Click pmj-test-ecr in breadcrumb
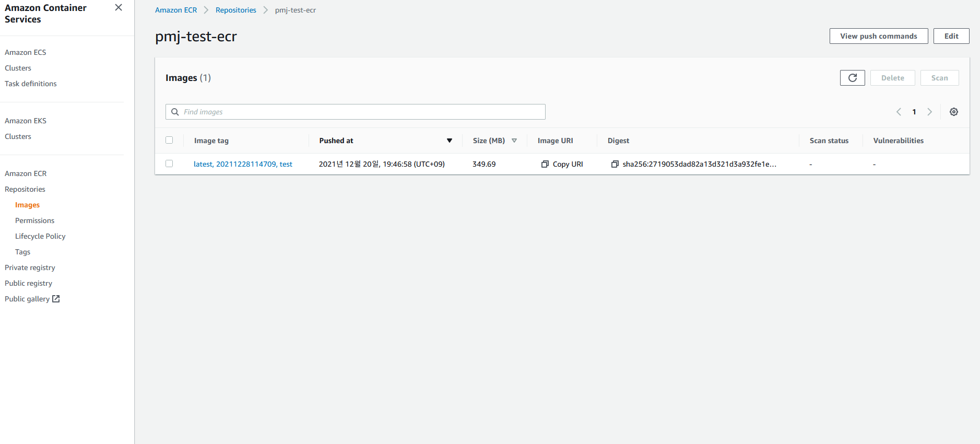Viewport: 980px width, 444px height. [296, 10]
